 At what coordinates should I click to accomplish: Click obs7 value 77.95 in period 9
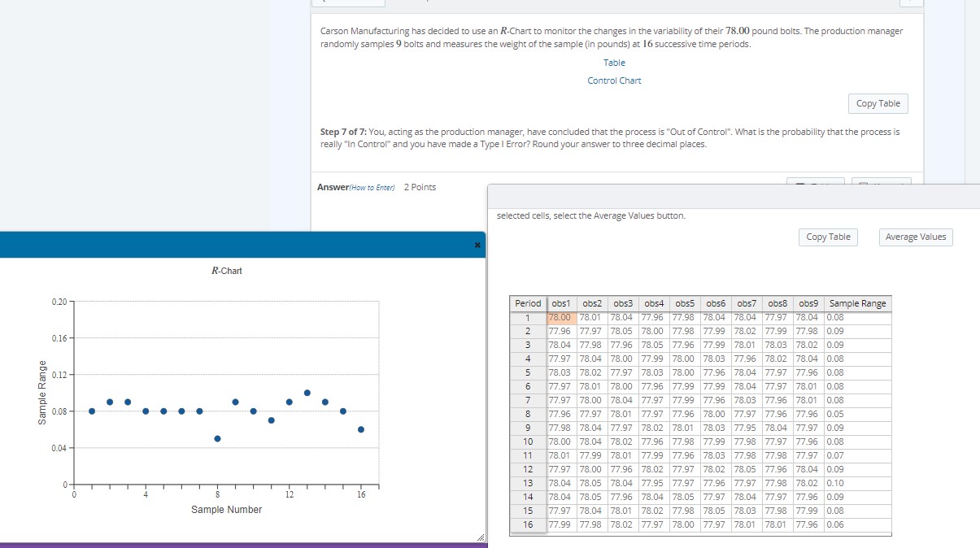coord(747,428)
